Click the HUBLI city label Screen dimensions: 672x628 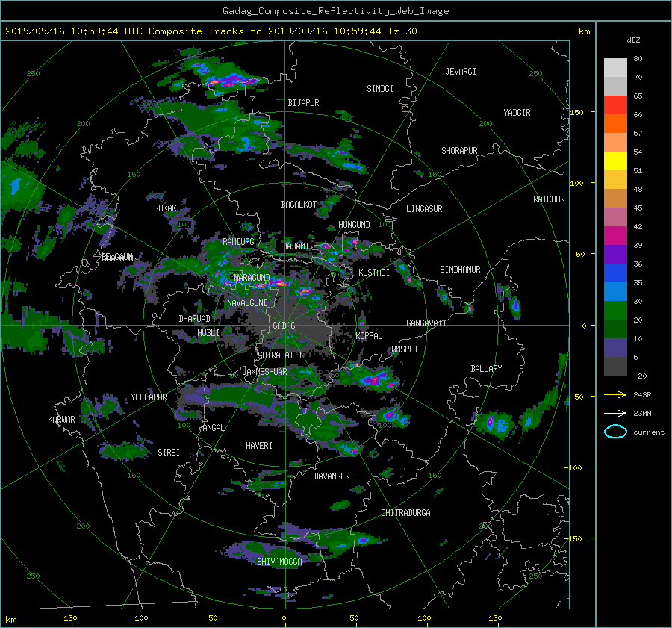(208, 333)
